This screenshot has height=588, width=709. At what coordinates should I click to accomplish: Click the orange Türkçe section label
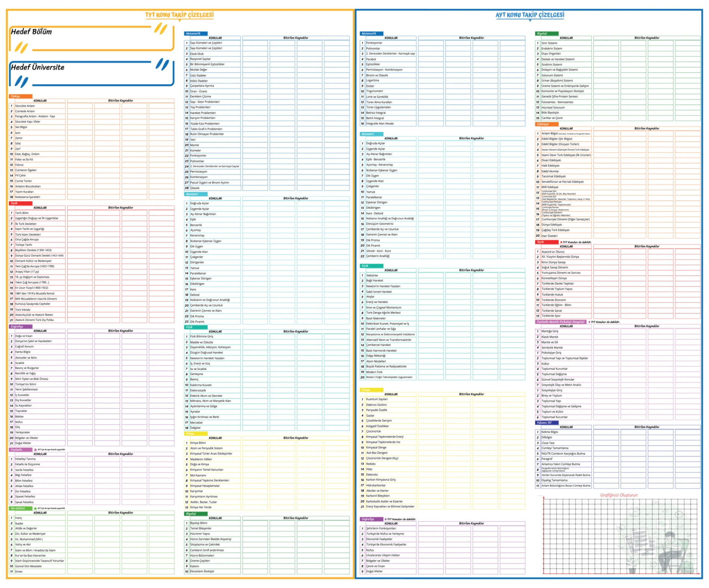pyautogui.click(x=21, y=96)
